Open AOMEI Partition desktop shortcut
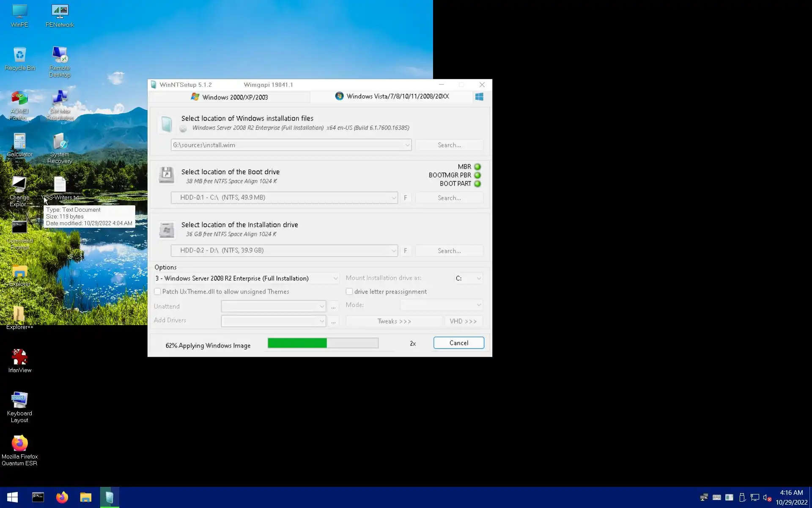The width and height of the screenshot is (812, 508). (x=19, y=99)
